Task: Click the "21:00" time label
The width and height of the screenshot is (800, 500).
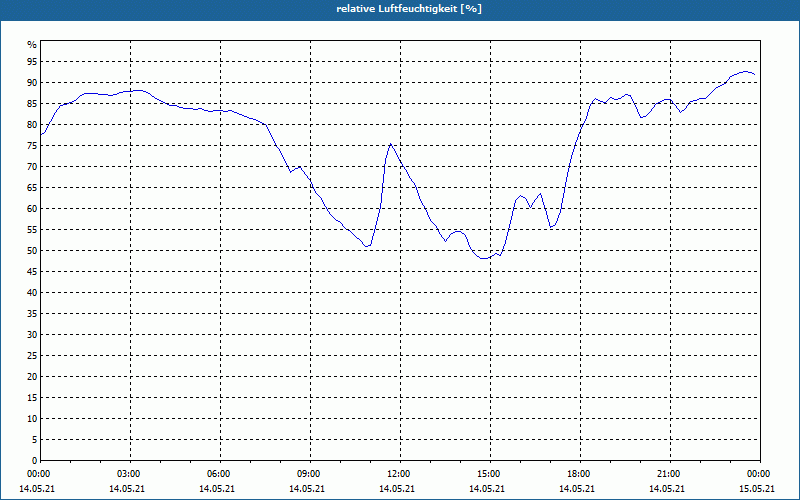Action: (x=668, y=474)
